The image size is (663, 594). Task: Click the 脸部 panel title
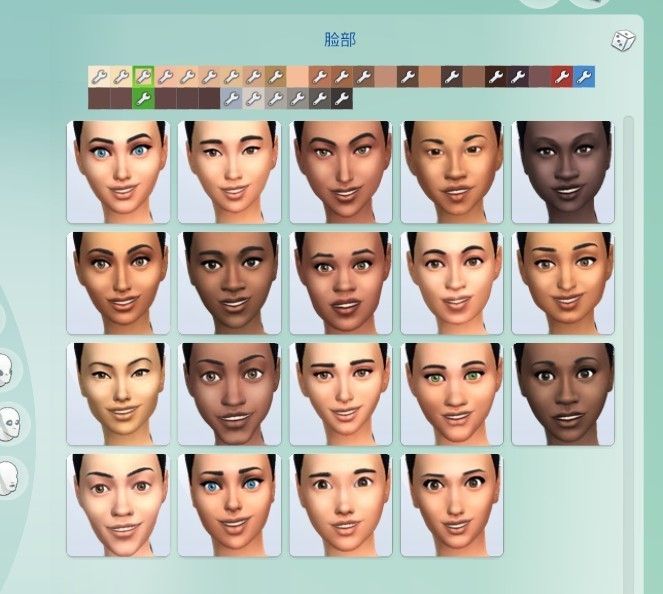pos(340,40)
